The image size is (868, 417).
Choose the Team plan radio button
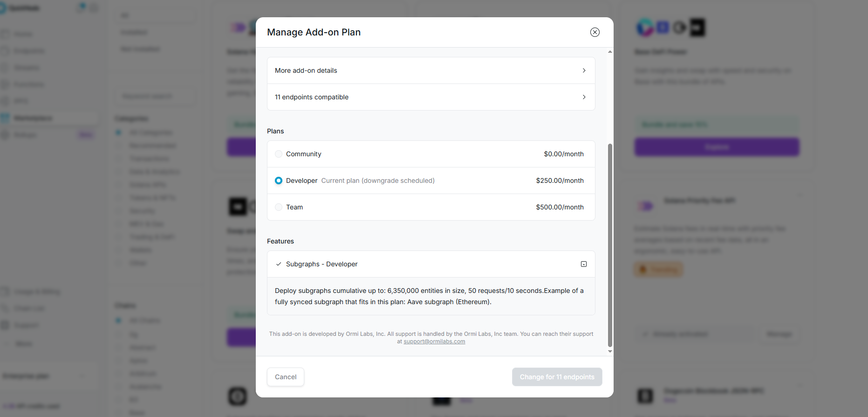click(x=279, y=207)
